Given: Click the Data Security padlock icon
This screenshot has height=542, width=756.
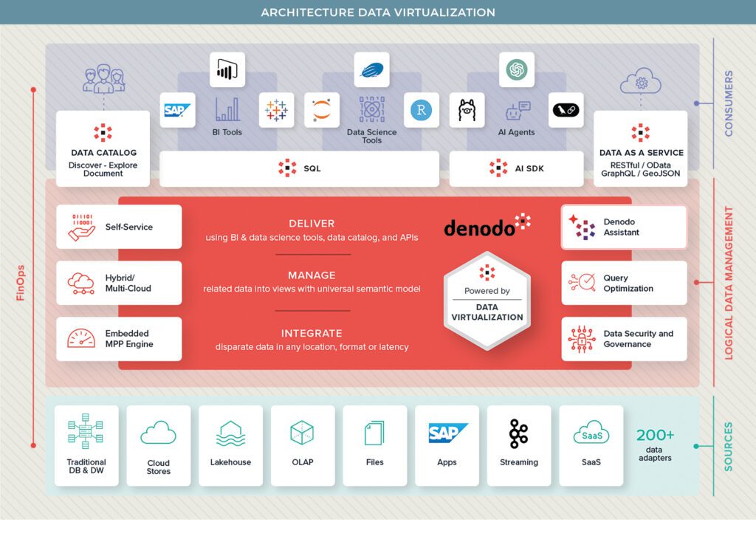Looking at the screenshot, I should 582,339.
